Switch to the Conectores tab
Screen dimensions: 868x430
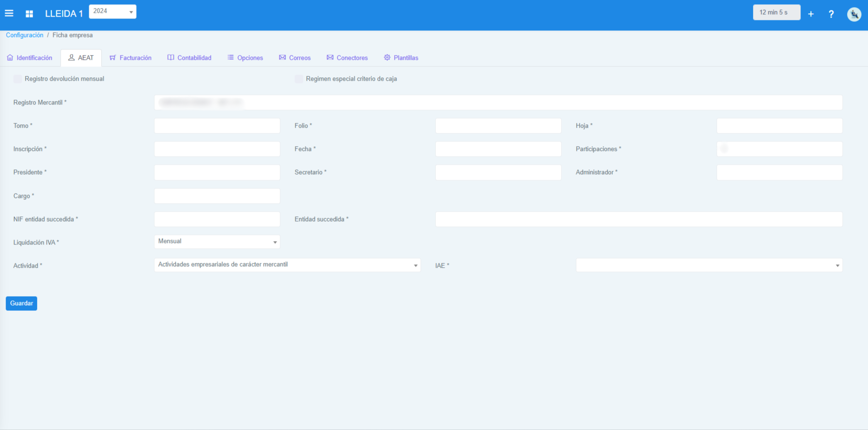pyautogui.click(x=347, y=58)
